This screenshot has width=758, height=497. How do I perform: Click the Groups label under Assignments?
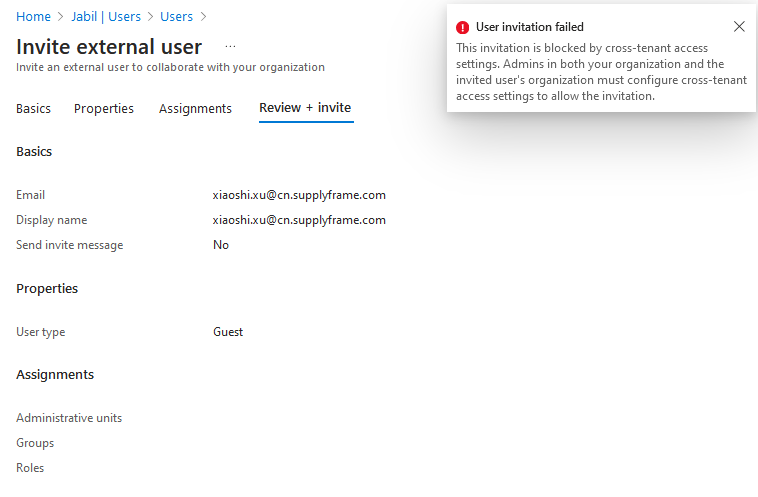coord(35,443)
